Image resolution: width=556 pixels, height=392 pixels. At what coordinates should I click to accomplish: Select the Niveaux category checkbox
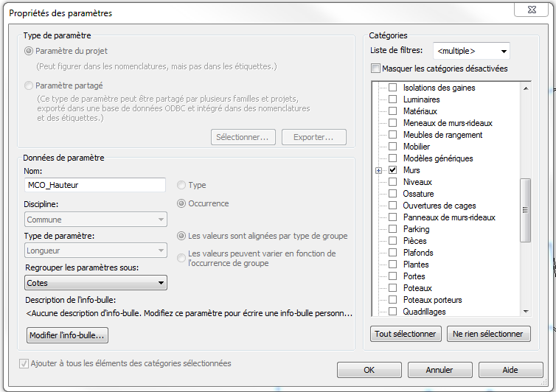pyautogui.click(x=392, y=182)
